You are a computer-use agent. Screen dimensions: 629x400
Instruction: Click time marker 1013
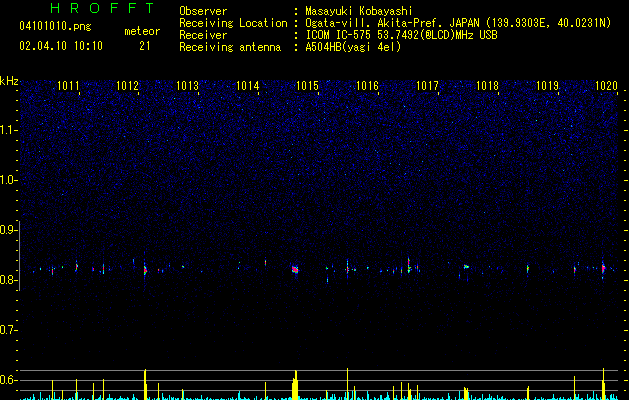pos(187,86)
